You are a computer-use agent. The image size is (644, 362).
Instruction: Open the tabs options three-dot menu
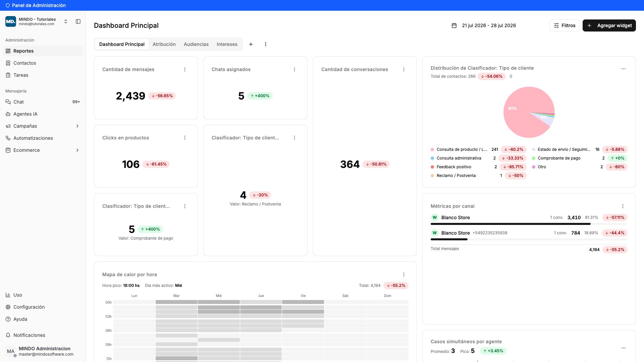[x=266, y=44]
